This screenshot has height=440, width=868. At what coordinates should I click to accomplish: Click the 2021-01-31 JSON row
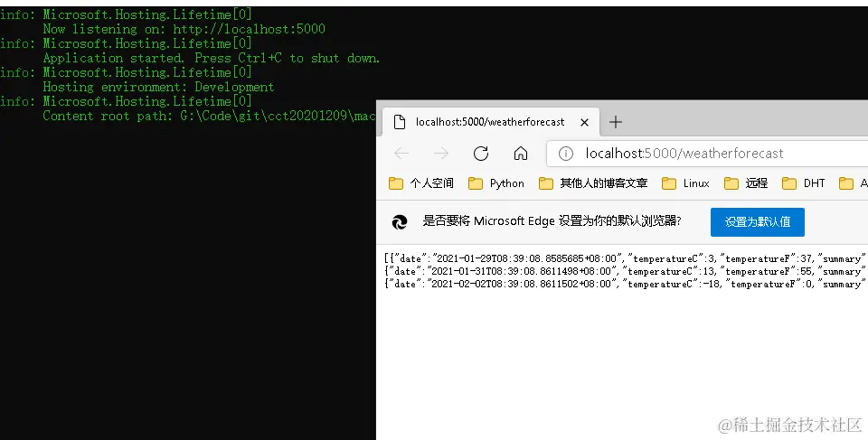[625, 271]
